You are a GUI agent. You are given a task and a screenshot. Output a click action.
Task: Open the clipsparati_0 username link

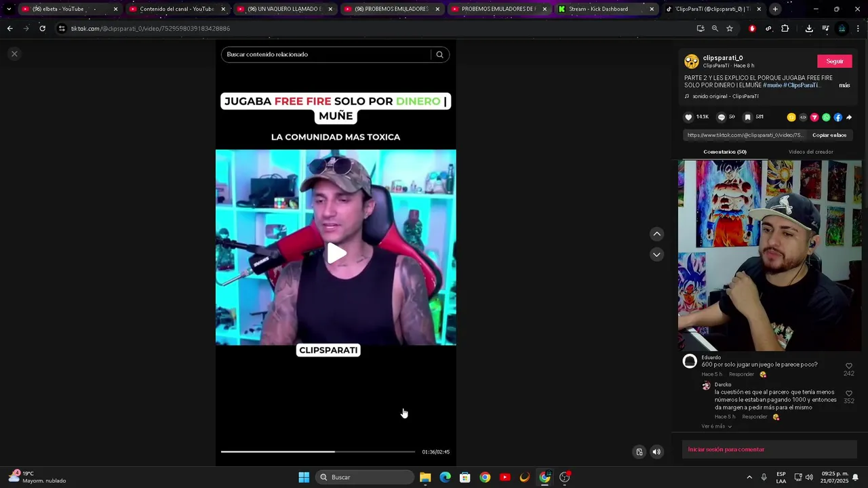pyautogui.click(x=723, y=58)
